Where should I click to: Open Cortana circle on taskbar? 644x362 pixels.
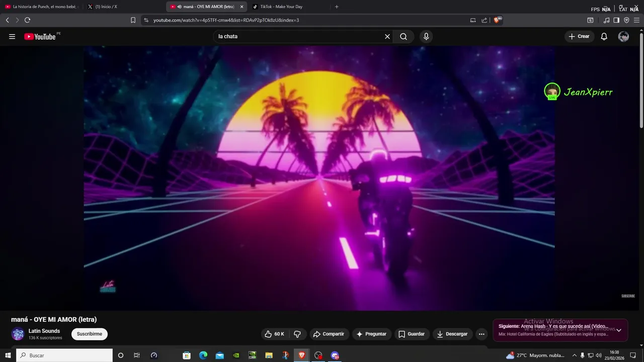[121, 355]
